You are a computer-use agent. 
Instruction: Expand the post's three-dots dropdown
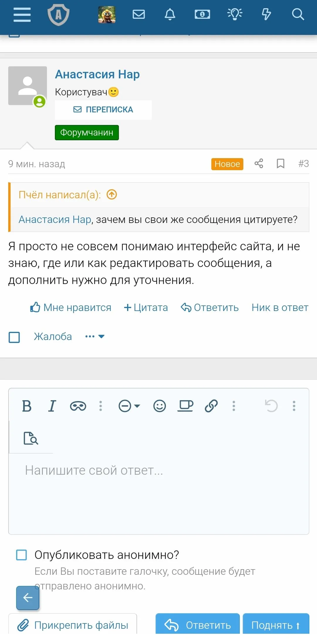point(95,337)
